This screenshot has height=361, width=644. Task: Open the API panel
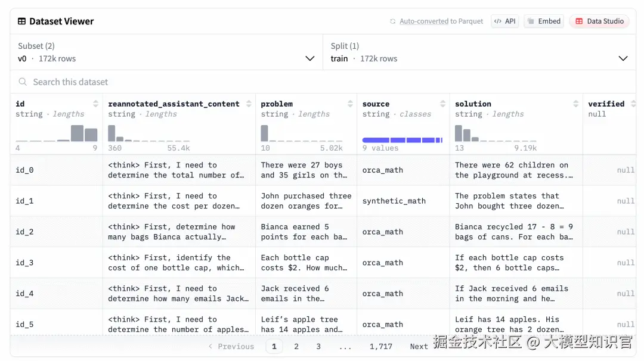504,21
